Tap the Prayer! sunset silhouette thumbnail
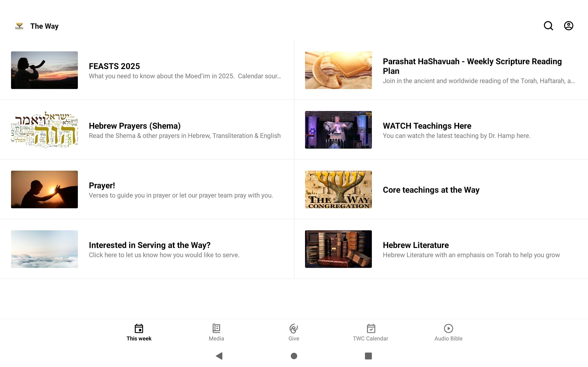588x367 pixels. (x=45, y=189)
